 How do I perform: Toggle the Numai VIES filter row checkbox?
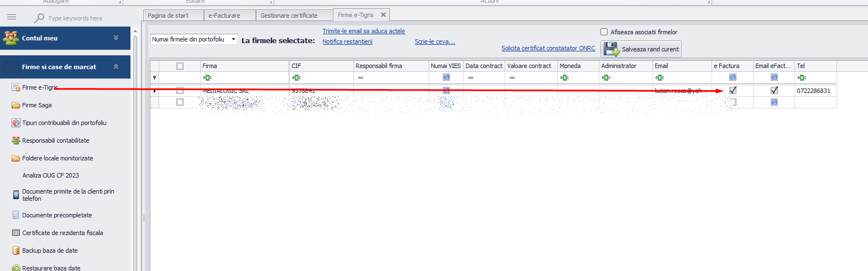(x=446, y=77)
